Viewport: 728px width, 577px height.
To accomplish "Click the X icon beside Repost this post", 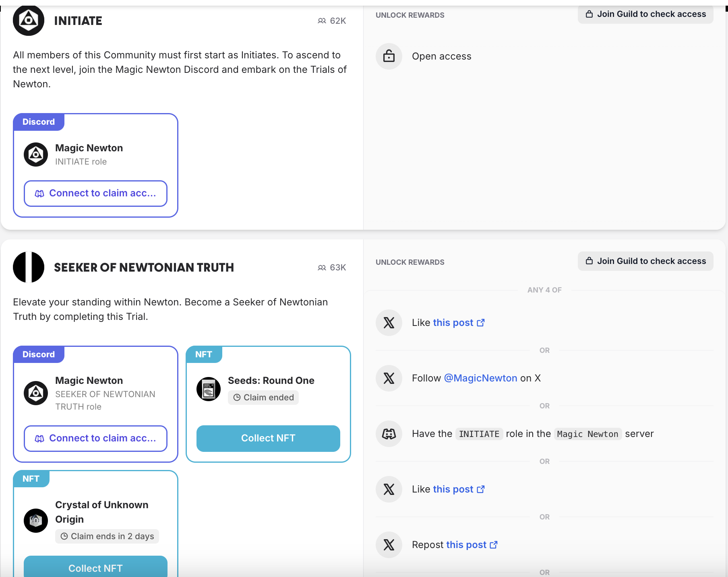I will pyautogui.click(x=389, y=545).
